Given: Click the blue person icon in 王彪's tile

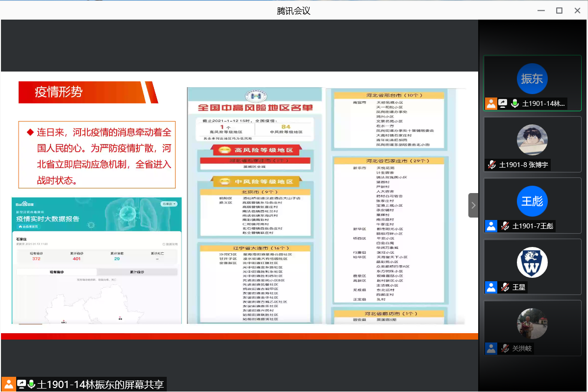Looking at the screenshot, I should [x=491, y=226].
